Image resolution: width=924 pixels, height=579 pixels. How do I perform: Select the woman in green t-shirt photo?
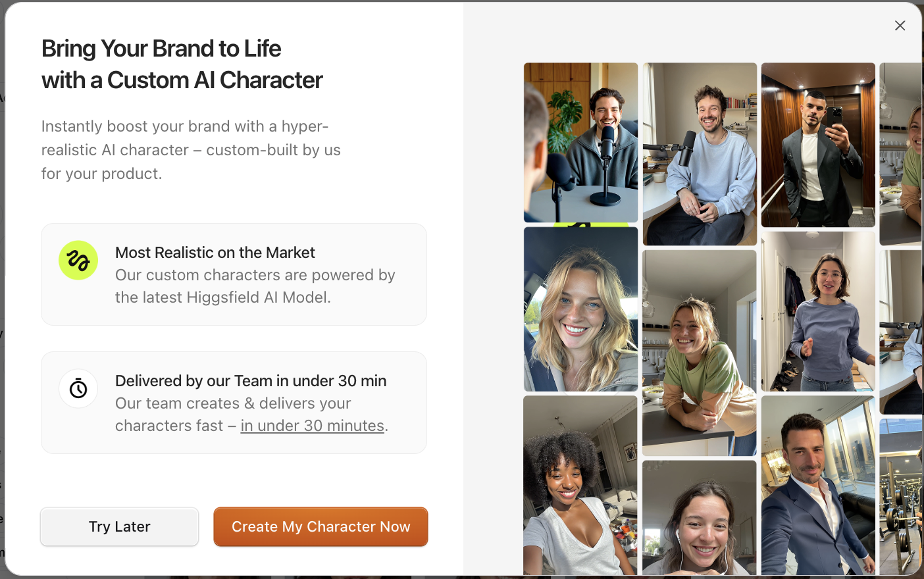pos(700,353)
